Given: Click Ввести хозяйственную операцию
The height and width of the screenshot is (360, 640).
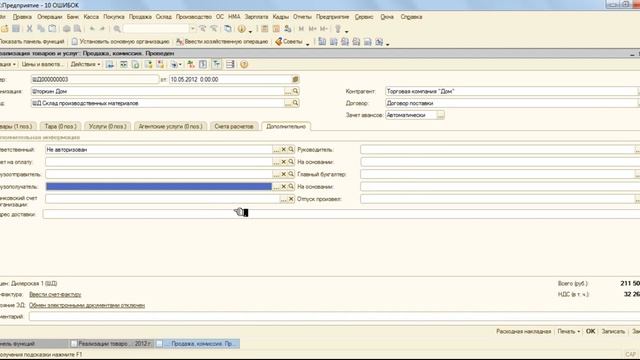Looking at the screenshot, I should point(222,42).
